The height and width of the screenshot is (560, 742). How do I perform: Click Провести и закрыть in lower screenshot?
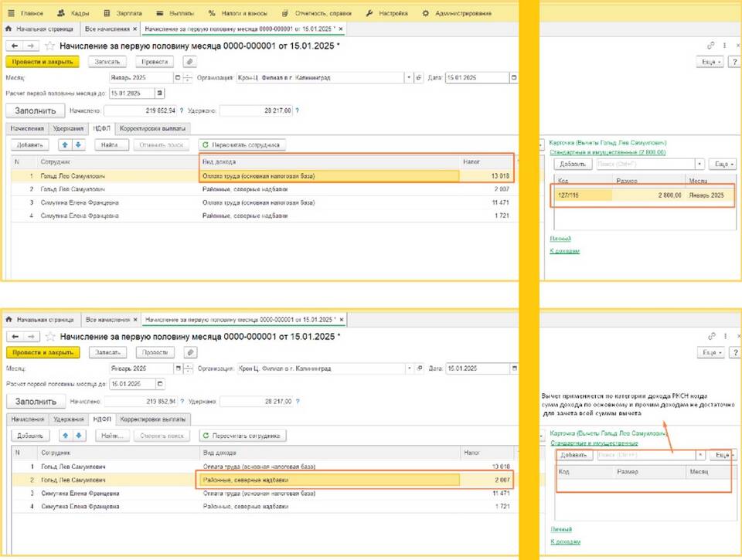[43, 352]
